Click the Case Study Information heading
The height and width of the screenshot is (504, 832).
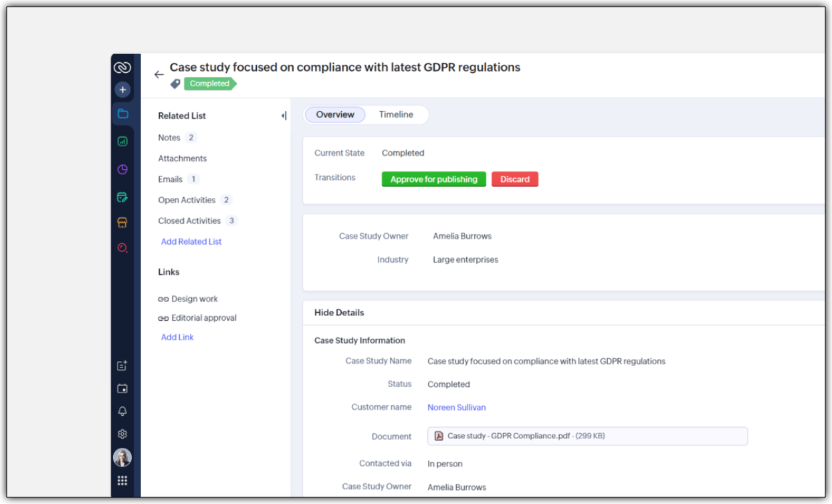coord(360,340)
